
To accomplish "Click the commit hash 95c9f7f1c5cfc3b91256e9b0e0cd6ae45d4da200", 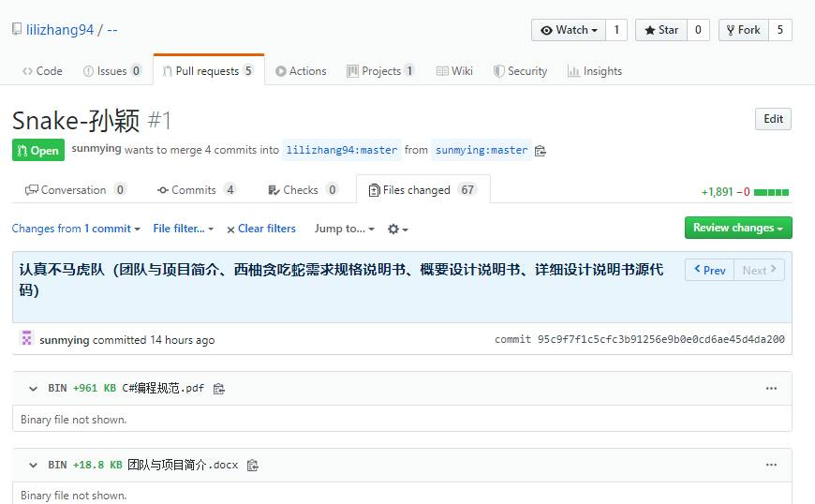I will (x=660, y=339).
